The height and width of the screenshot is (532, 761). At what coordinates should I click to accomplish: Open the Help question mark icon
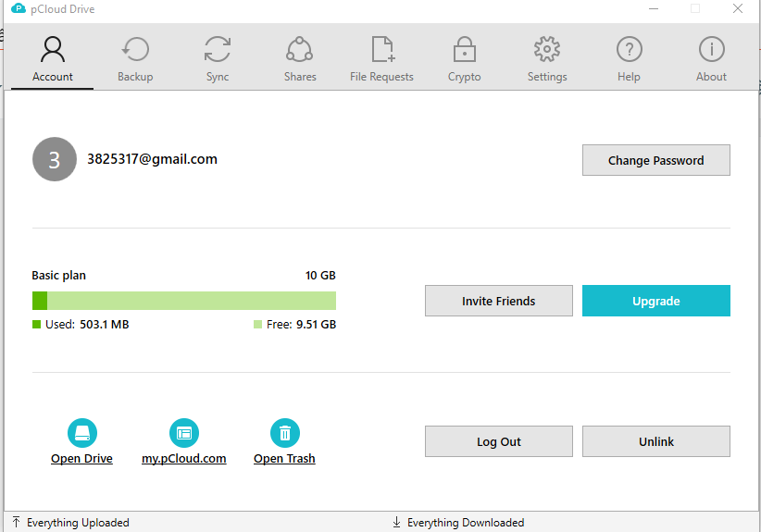tap(629, 49)
